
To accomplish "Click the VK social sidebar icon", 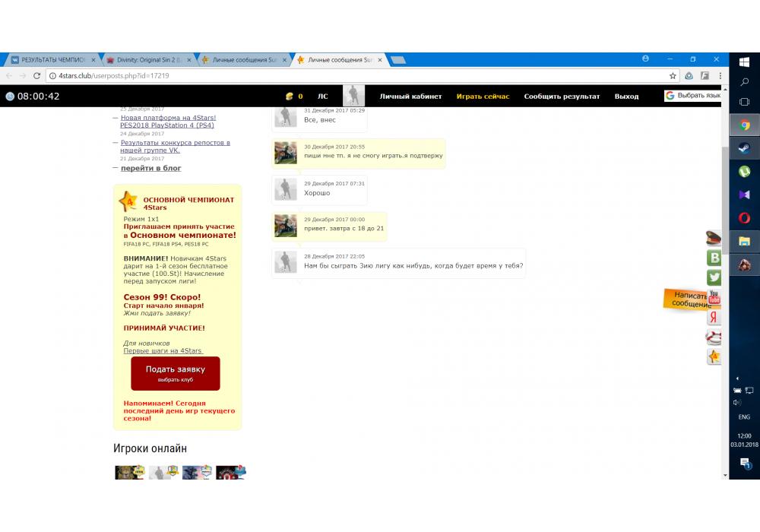I will (x=714, y=258).
